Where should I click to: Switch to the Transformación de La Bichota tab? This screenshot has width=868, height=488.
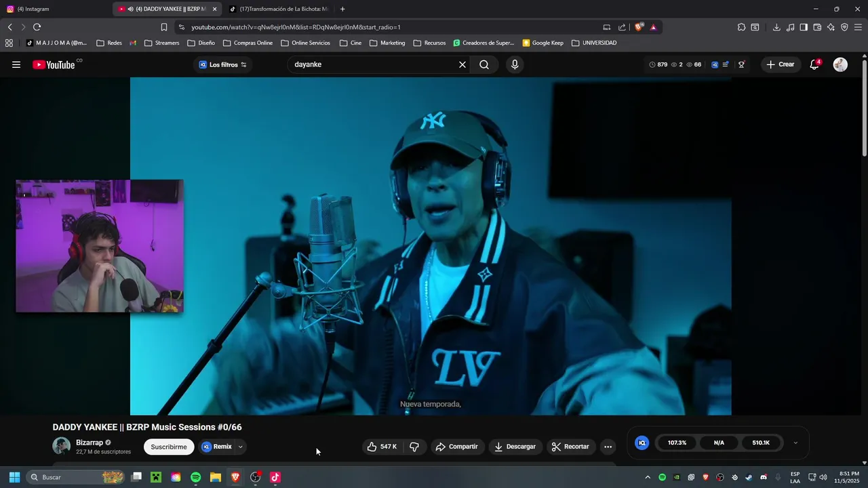point(279,9)
